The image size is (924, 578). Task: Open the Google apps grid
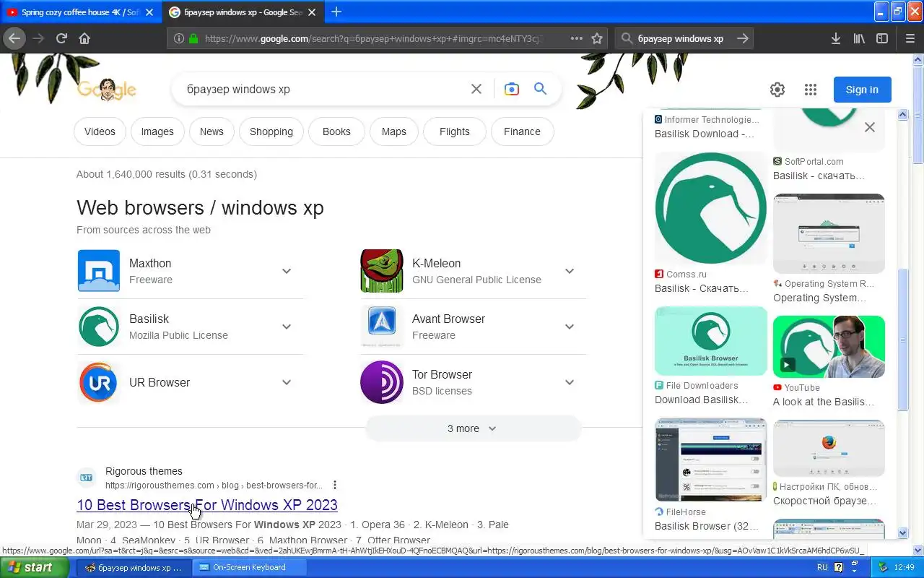point(811,90)
